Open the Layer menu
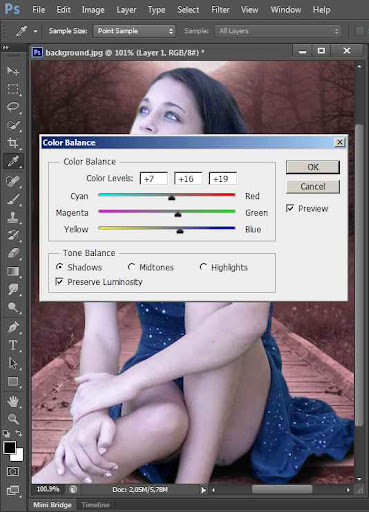369x512 pixels. click(x=126, y=10)
